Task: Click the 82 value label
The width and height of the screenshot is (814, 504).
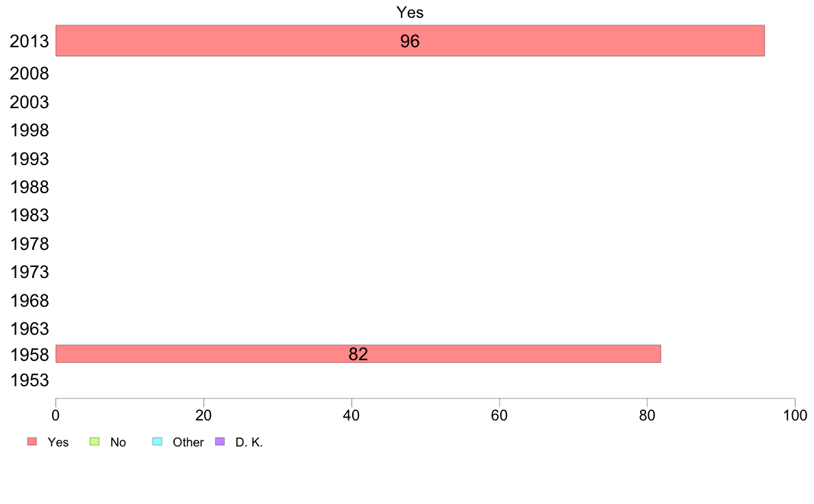Action: [x=358, y=354]
